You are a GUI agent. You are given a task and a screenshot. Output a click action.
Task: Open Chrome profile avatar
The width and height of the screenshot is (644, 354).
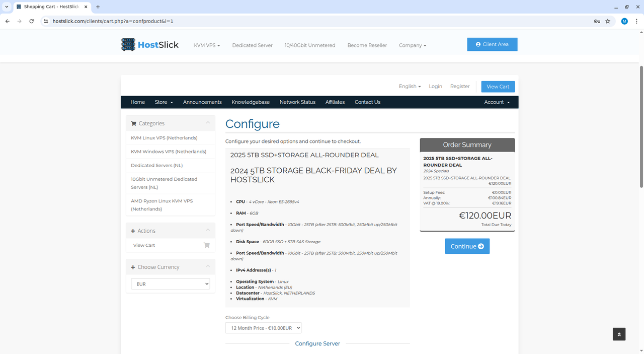click(x=624, y=21)
